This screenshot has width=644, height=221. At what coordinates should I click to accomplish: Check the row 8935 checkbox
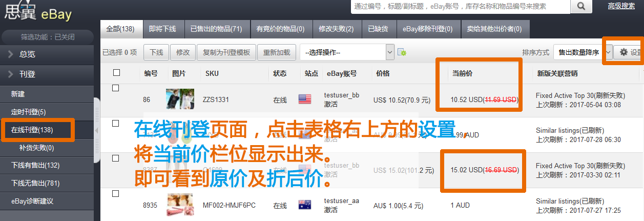(116, 193)
